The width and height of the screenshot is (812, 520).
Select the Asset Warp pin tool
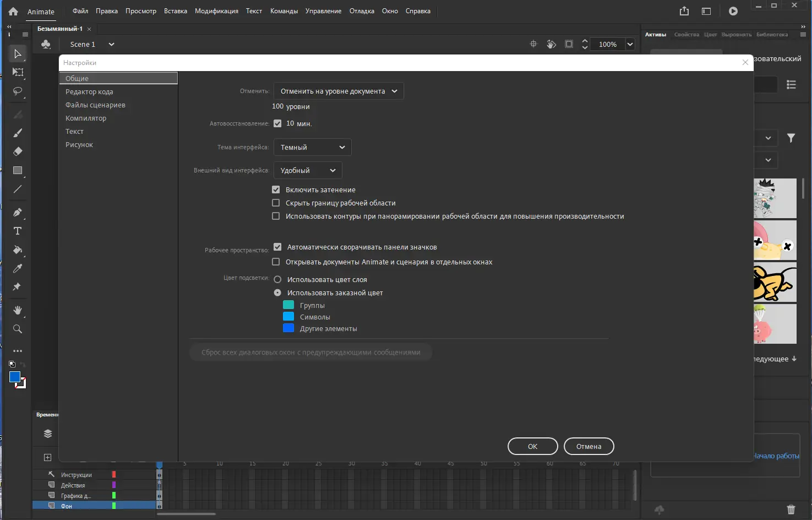[18, 286]
